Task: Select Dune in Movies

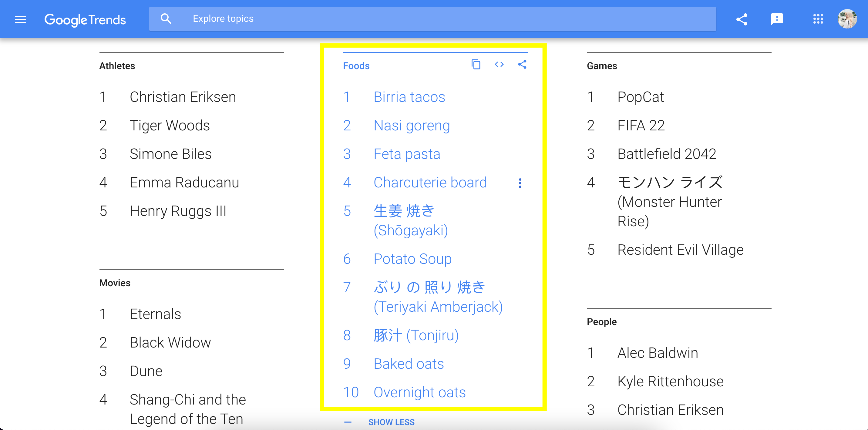Action: [146, 371]
